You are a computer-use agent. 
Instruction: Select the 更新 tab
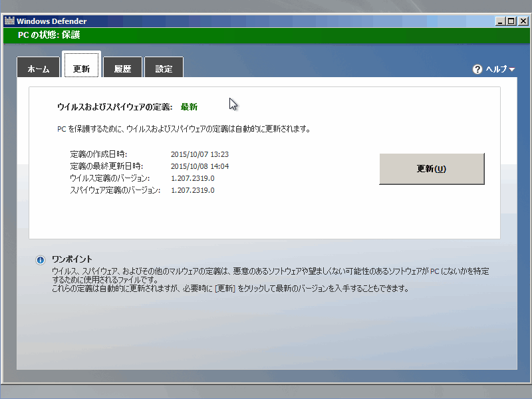81,65
